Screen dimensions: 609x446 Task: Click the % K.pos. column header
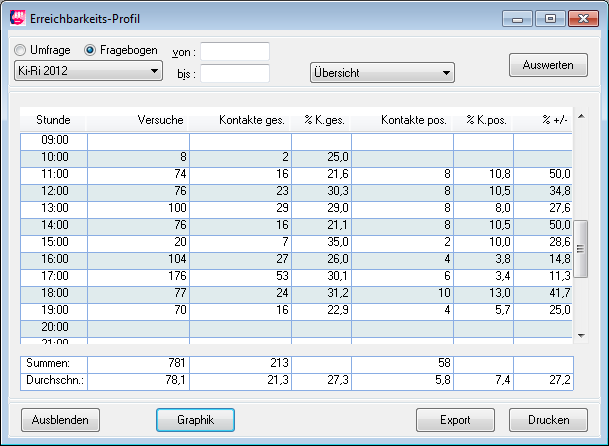point(486,120)
